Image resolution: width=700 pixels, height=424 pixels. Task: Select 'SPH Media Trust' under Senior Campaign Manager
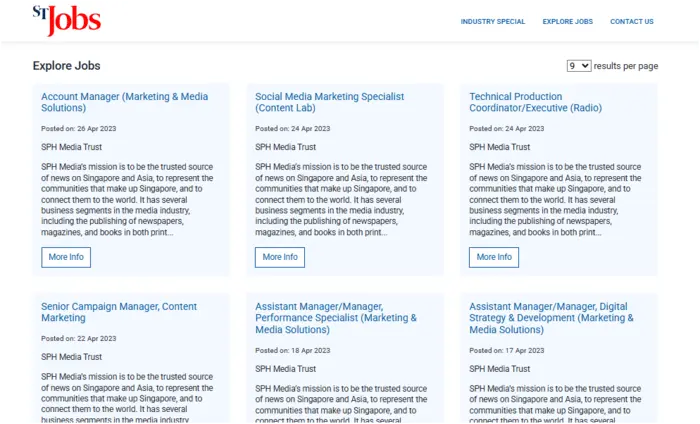click(71, 357)
